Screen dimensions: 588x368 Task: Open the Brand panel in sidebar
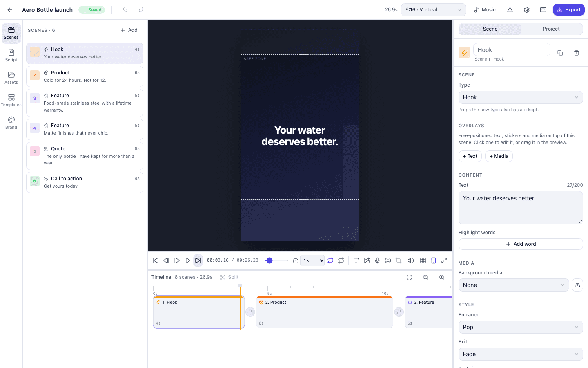pos(11,123)
